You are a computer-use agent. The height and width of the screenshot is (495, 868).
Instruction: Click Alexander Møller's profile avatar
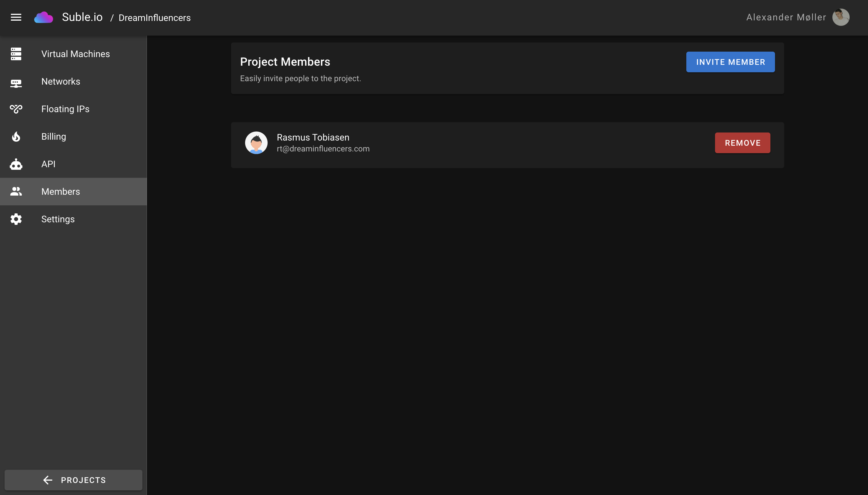point(840,17)
